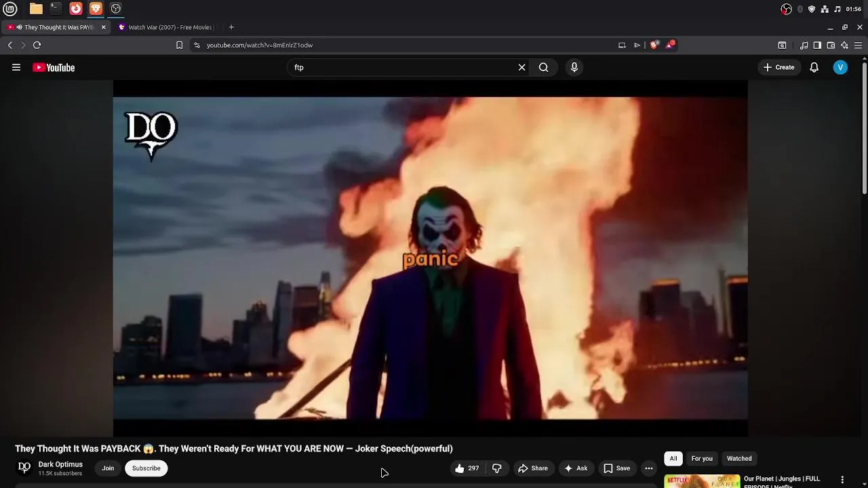Go back to previous page
Screen dimensions: 868x488
10,45
